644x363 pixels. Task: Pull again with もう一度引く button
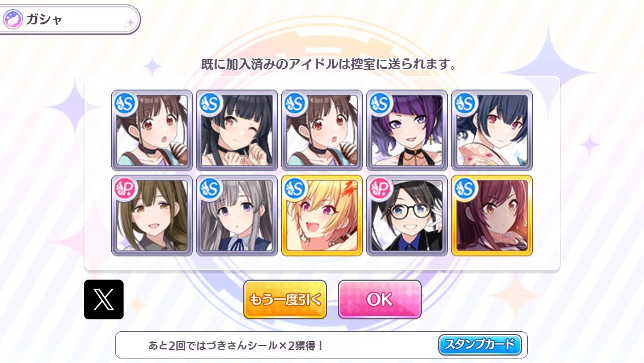285,299
